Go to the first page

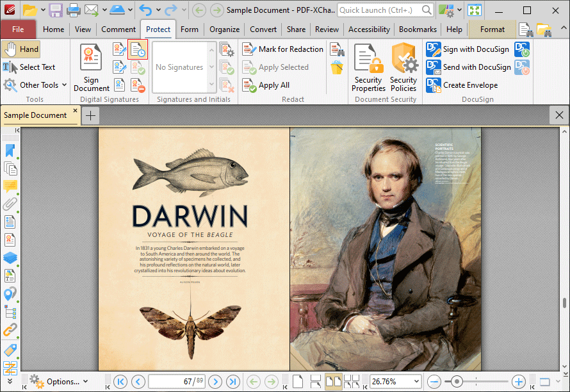pos(120,382)
